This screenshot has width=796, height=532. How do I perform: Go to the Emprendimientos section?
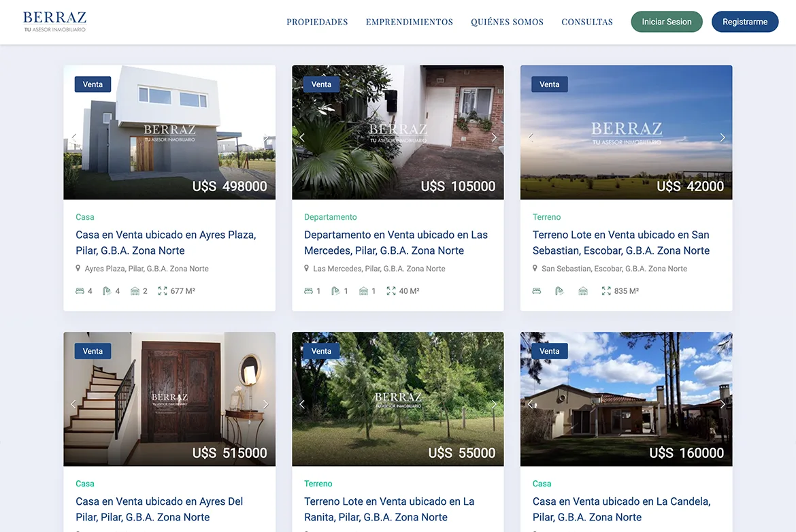(x=409, y=22)
